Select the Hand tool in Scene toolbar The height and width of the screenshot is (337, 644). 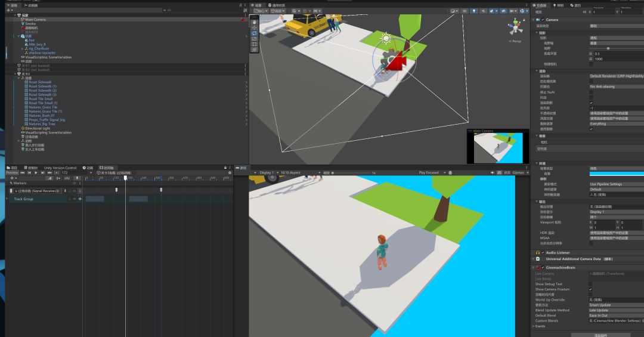click(254, 22)
